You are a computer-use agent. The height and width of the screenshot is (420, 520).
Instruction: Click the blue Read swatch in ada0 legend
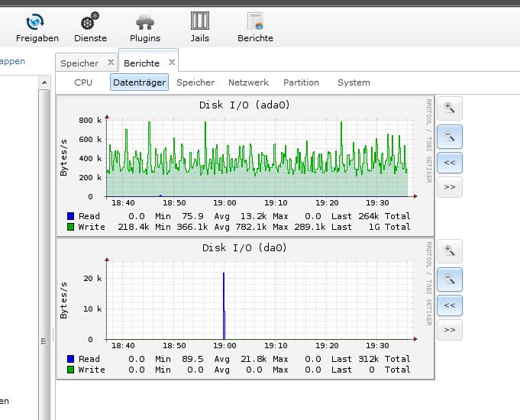tap(70, 216)
